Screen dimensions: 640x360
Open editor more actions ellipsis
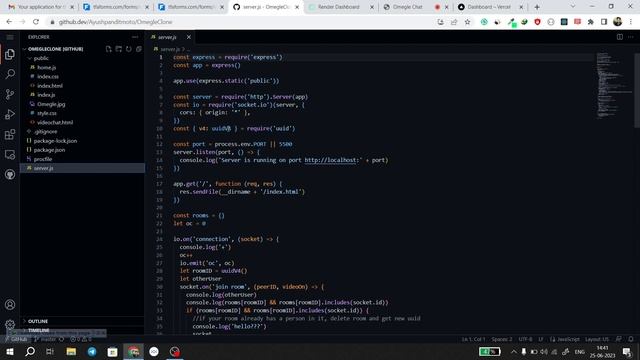[631, 37]
